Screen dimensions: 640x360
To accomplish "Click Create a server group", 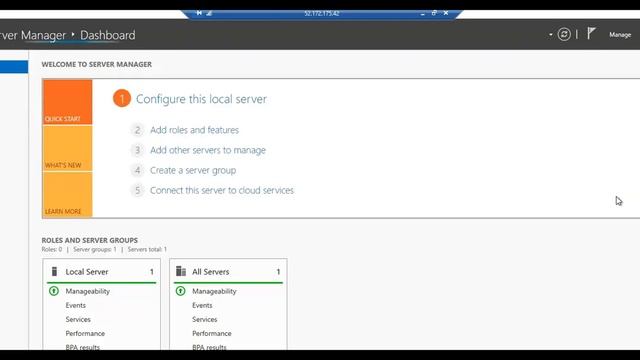I will (193, 170).
